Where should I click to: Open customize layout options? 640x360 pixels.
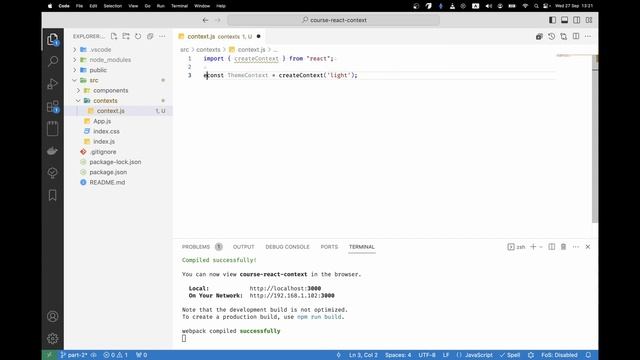[589, 20]
